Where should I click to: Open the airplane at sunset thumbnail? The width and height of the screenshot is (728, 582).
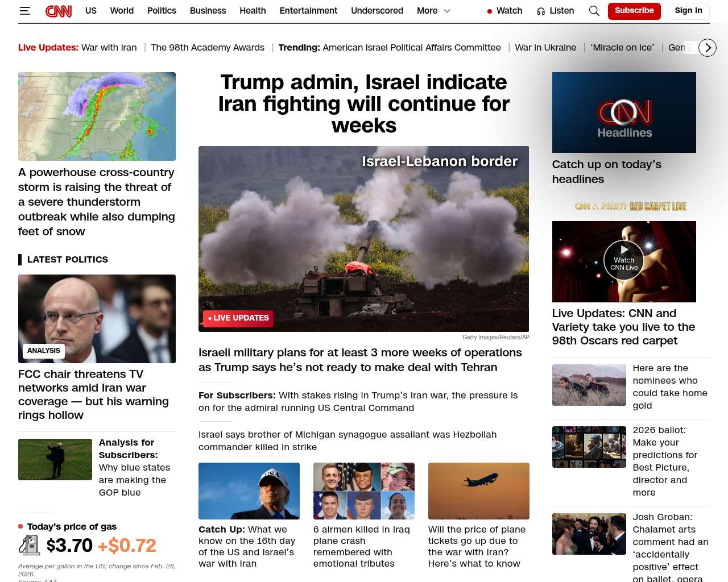tap(479, 491)
